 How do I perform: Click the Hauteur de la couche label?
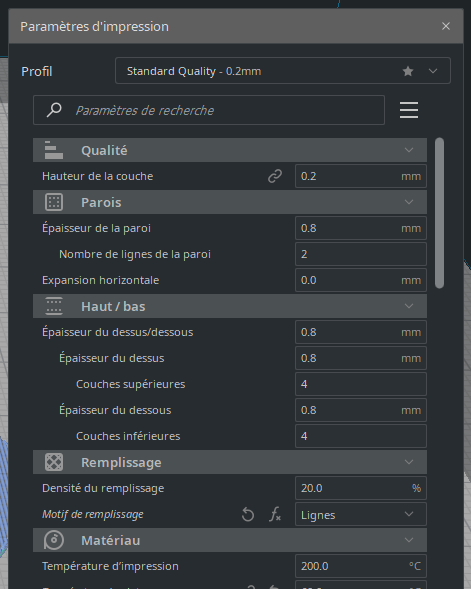point(98,176)
